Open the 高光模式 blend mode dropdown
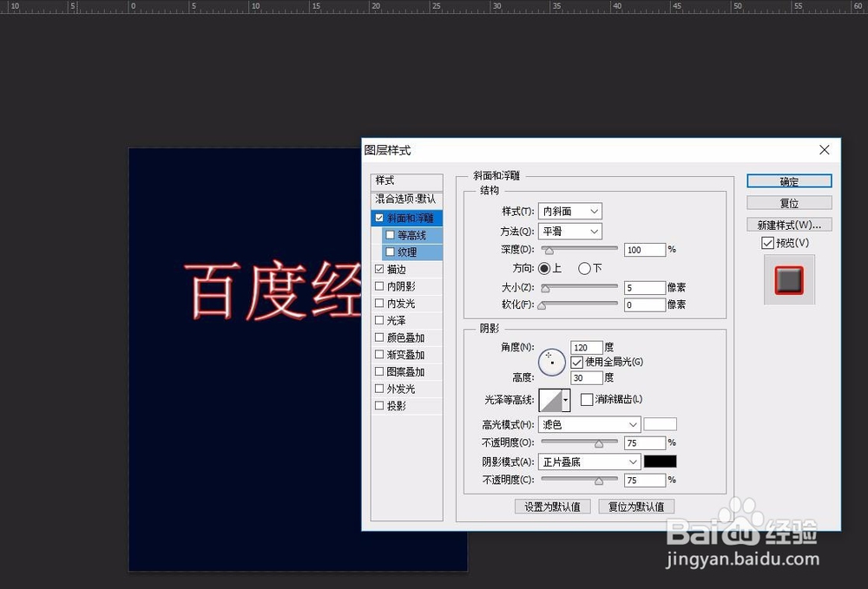 589,424
